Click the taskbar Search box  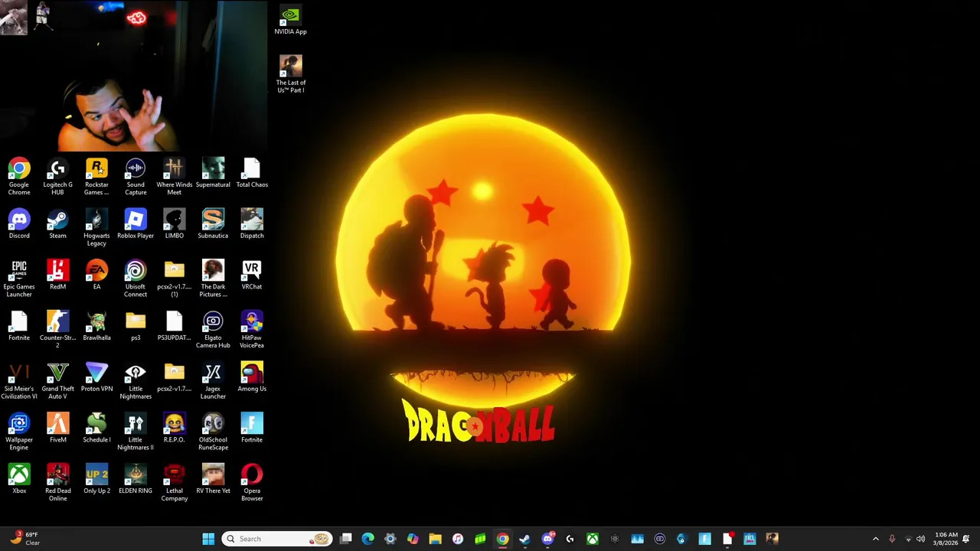(x=276, y=539)
